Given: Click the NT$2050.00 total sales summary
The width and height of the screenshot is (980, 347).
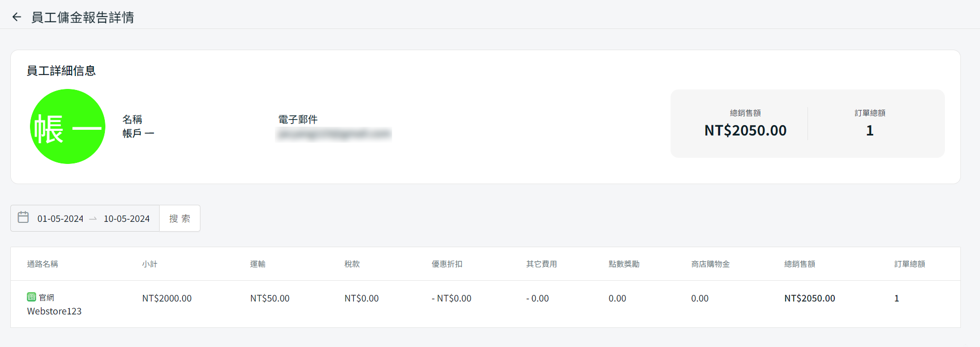Looking at the screenshot, I should click(x=745, y=130).
